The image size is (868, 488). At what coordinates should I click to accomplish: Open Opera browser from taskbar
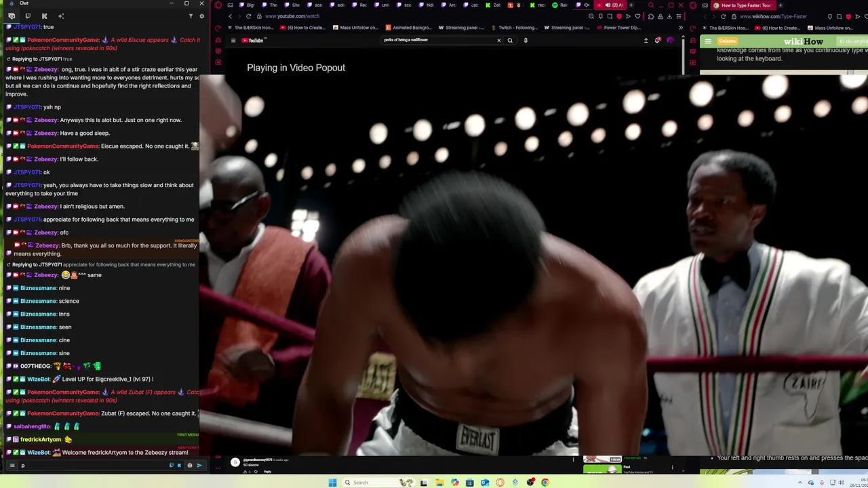pyautogui.click(x=500, y=483)
